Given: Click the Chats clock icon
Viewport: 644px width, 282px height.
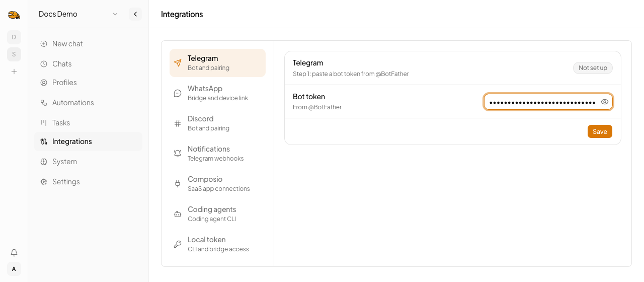Looking at the screenshot, I should (44, 64).
